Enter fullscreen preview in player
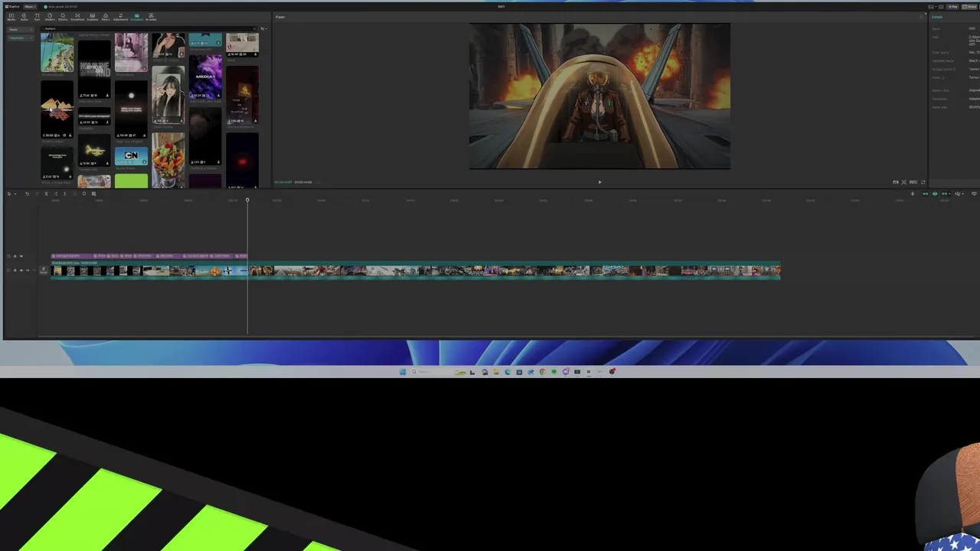The height and width of the screenshot is (551, 980). [923, 182]
